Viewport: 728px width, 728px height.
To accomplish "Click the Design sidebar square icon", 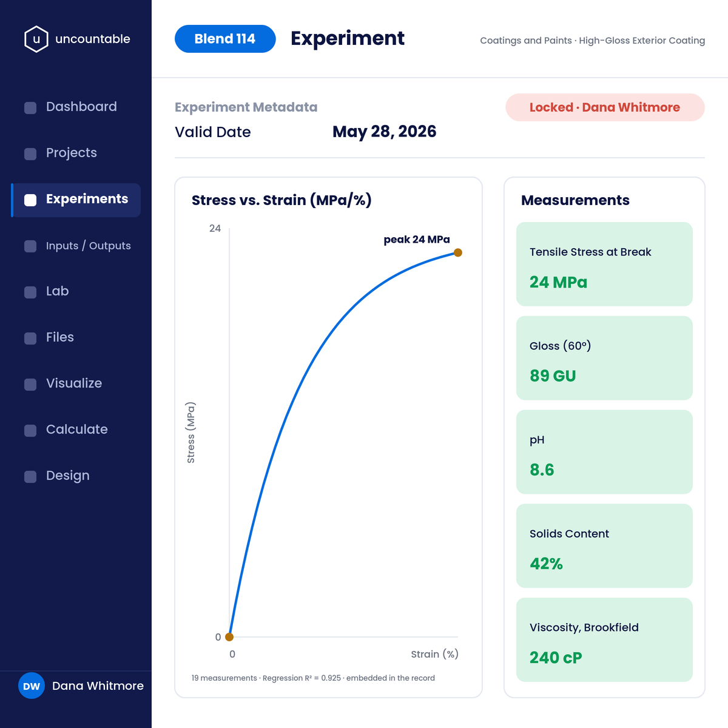I will (30, 477).
